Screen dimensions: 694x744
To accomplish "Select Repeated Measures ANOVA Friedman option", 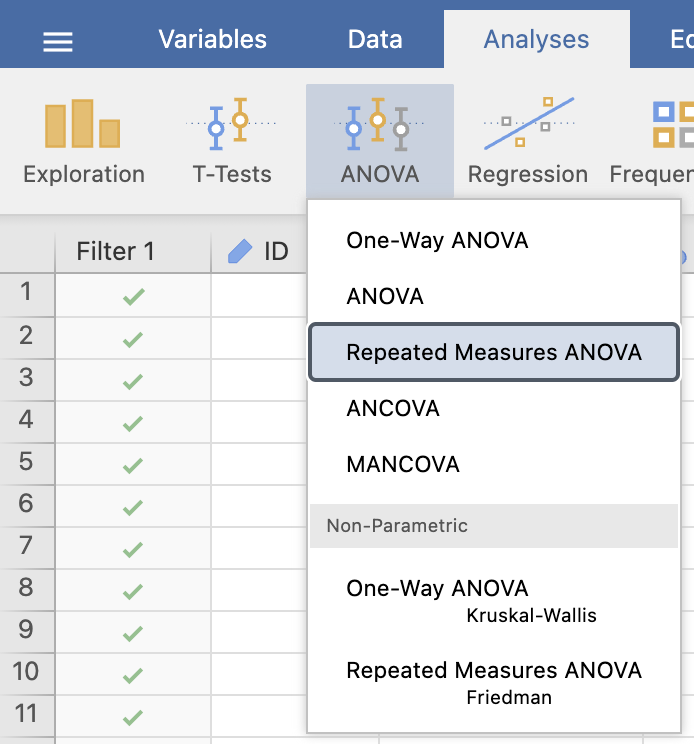I will coord(494,683).
